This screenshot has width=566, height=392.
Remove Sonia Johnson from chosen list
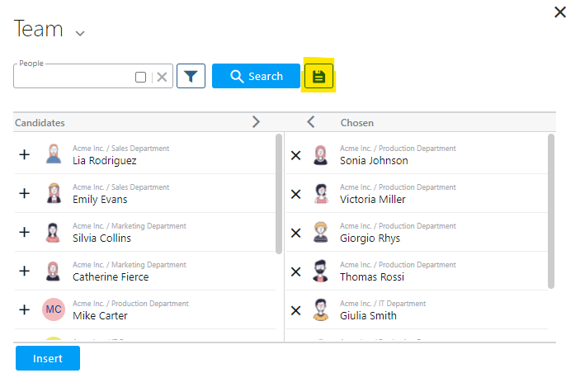tap(296, 155)
